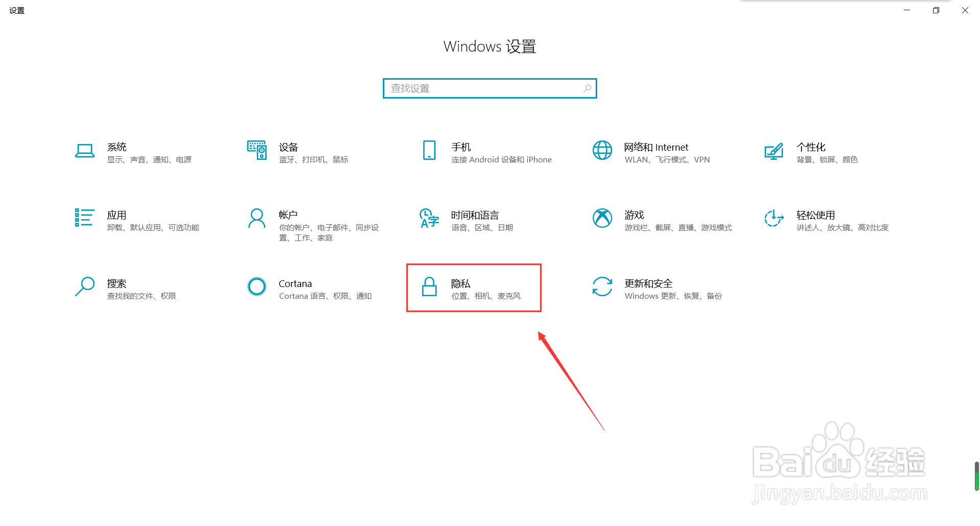This screenshot has height=526, width=980.
Task: Open the 帐户 person icon
Action: [x=257, y=218]
